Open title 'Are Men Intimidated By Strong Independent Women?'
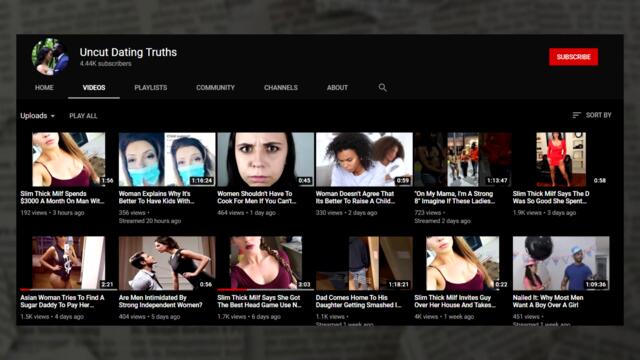Viewport: 640px width, 360px height. [x=160, y=301]
